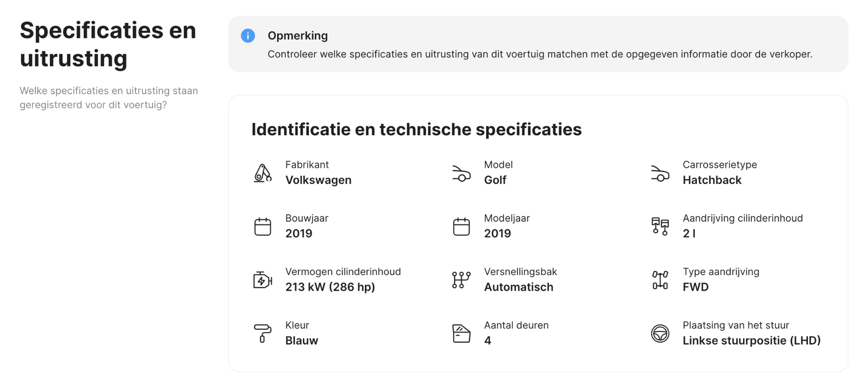Click the Bouwjaar calendar icon
The image size is (868, 388).
(x=263, y=226)
